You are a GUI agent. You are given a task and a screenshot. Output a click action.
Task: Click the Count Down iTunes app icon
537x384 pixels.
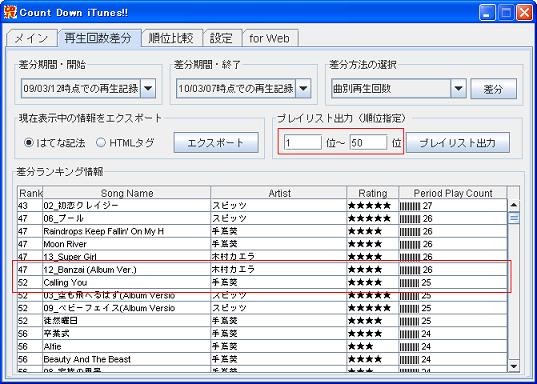coord(10,12)
